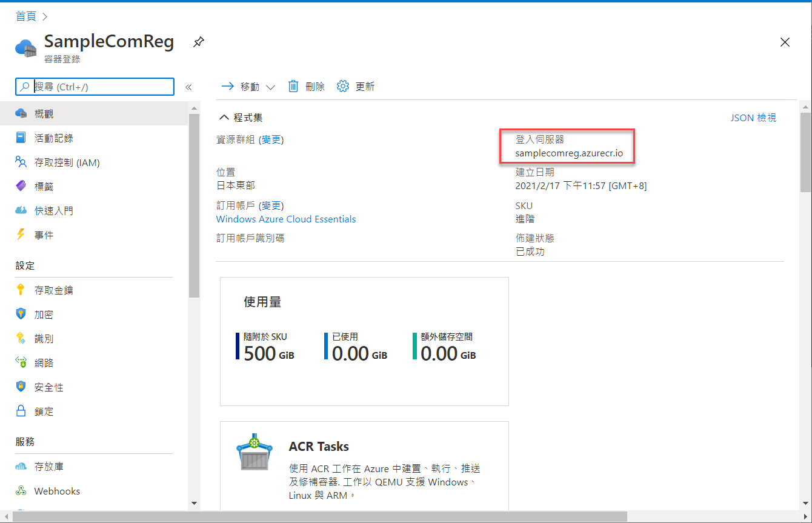This screenshot has width=812, height=523.
Task: Open 存取控制 (IAM) people icon
Action: 21,162
